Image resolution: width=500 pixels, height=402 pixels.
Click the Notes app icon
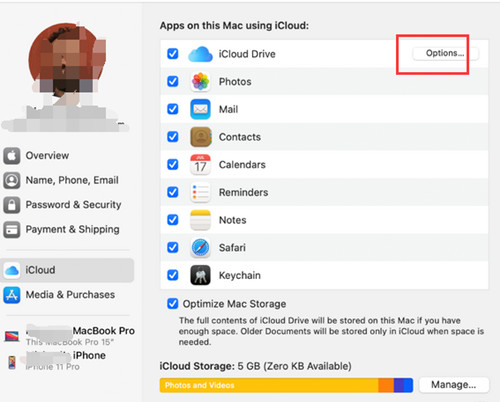click(200, 220)
